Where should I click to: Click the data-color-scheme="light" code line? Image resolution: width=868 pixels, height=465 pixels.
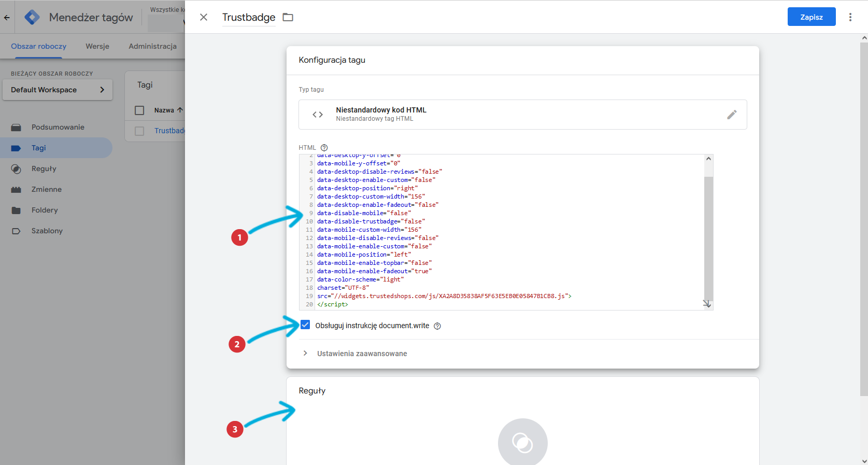(360, 279)
